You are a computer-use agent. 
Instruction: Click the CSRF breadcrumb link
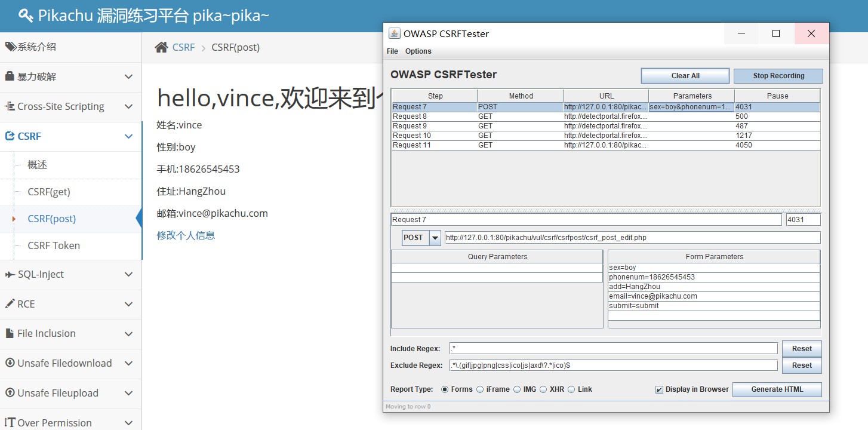[x=183, y=47]
